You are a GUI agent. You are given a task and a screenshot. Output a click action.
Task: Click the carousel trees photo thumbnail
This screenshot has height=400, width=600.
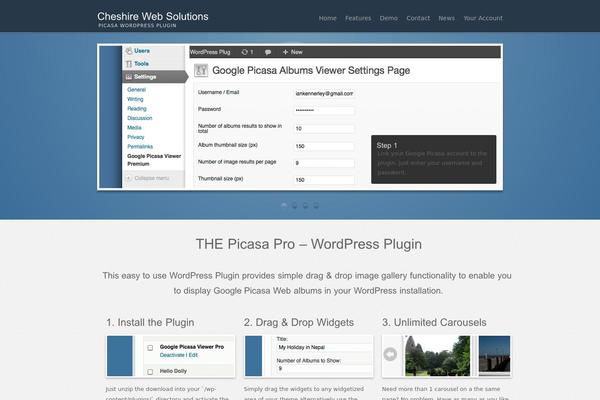437,356
